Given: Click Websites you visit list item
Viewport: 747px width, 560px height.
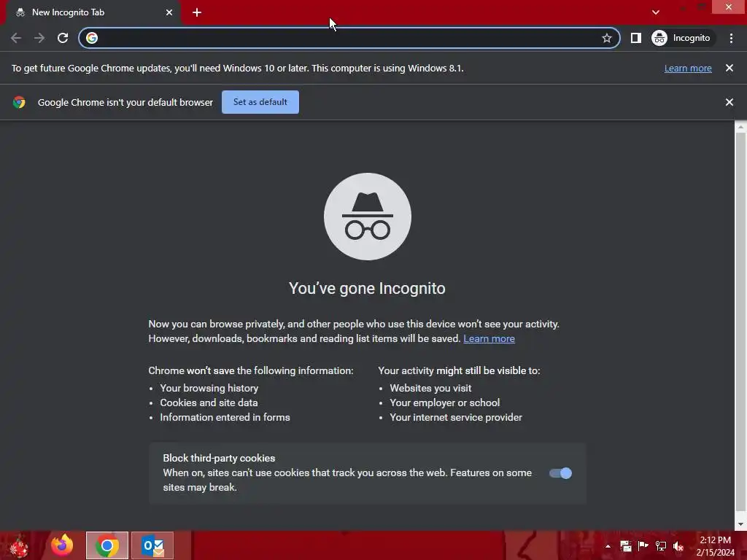Looking at the screenshot, I should [430, 388].
